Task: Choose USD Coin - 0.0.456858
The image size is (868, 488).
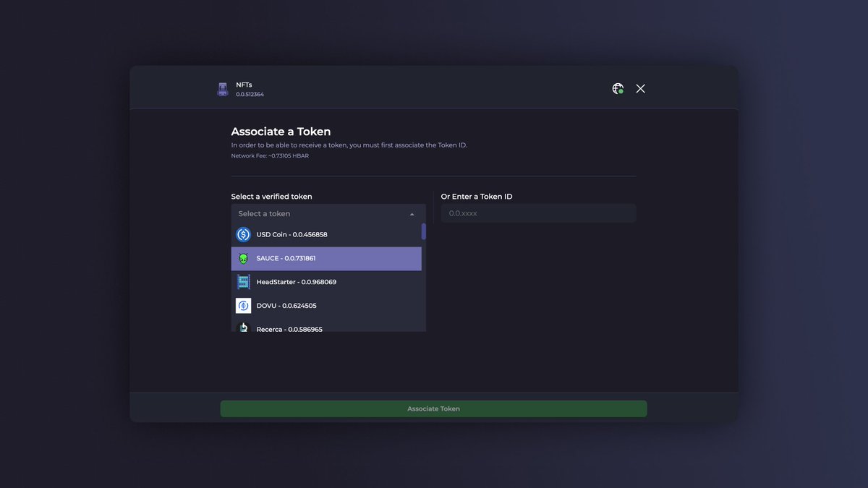Action: coord(326,234)
